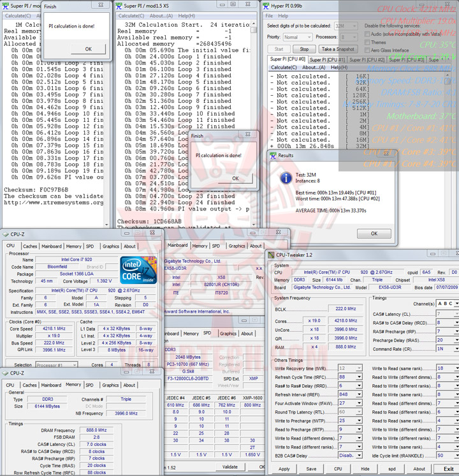Image resolution: width=459 pixels, height=476 pixels.
Task: Click OK in the 1M Finish dialog
Action: pos(88,49)
